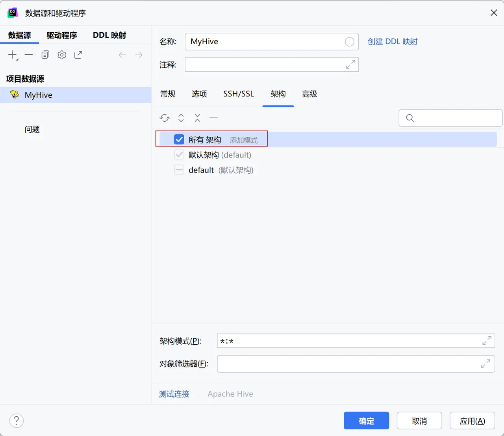Click the MyHive Hive icon in list
Image resolution: width=504 pixels, height=436 pixels.
(15, 95)
